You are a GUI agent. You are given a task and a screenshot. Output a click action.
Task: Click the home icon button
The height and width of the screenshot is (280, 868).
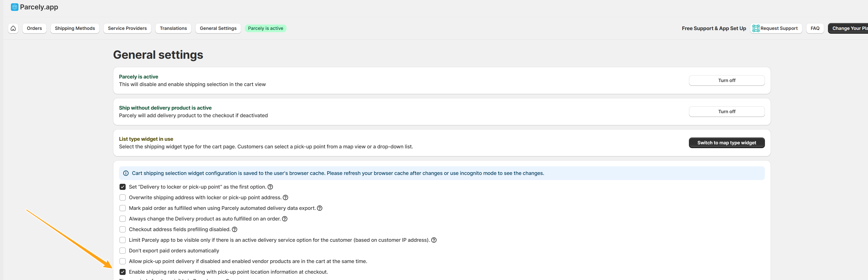pyautogui.click(x=13, y=28)
